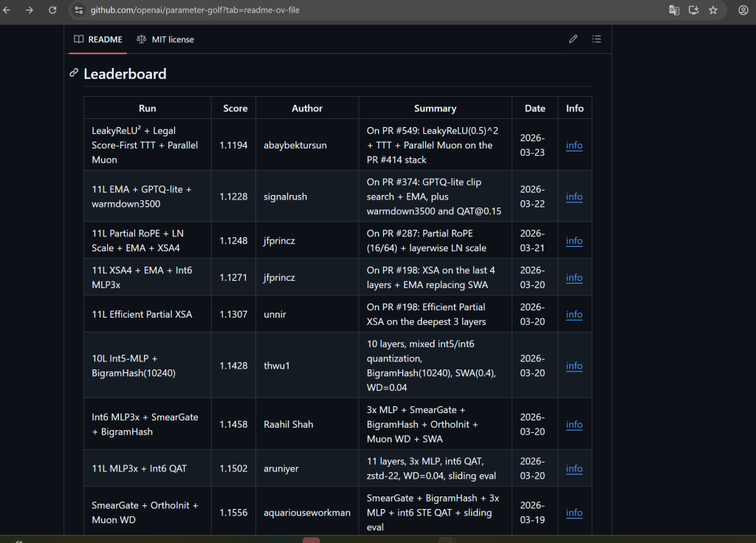This screenshot has height=543, width=756.
Task: Switch to the MIT license tab
Action: (165, 39)
